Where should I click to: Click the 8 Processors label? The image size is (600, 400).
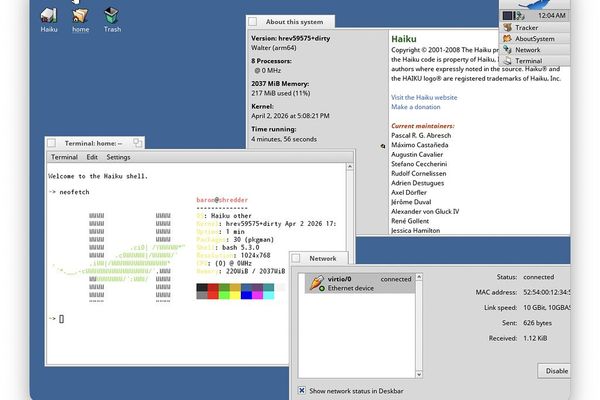click(271, 61)
